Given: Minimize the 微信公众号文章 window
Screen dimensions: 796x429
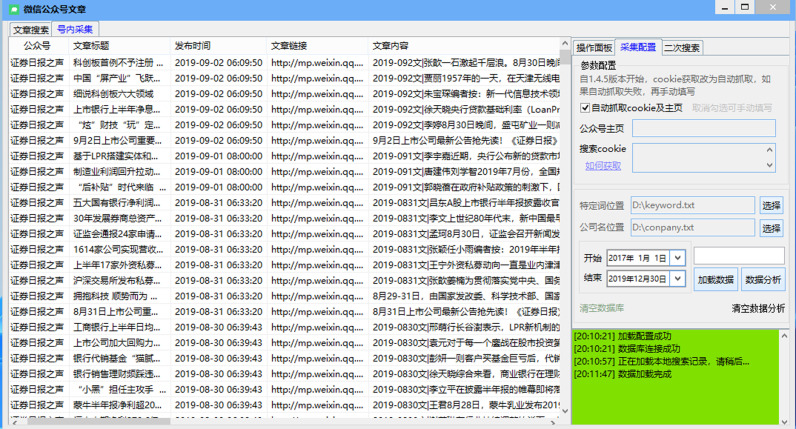Looking at the screenshot, I should (x=724, y=8).
